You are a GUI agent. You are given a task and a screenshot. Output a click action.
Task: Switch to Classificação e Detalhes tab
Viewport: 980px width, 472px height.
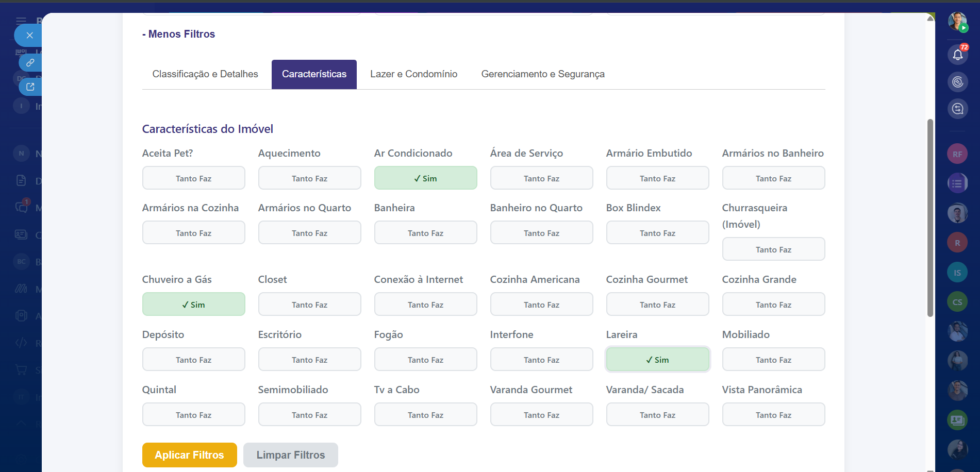point(205,74)
